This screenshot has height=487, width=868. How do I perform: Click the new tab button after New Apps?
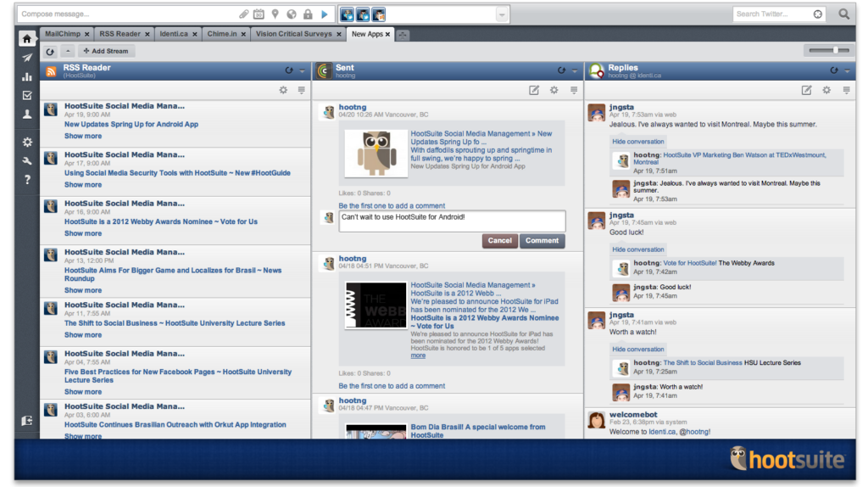403,35
